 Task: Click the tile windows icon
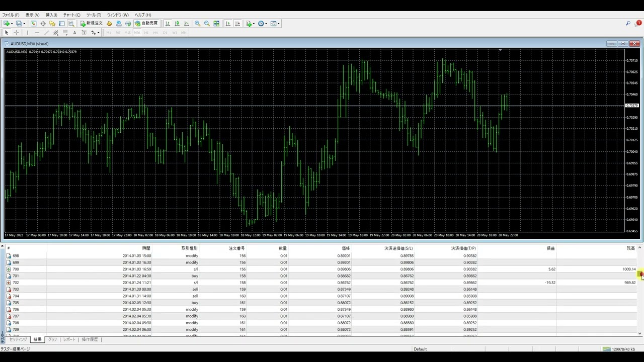pos(216,24)
